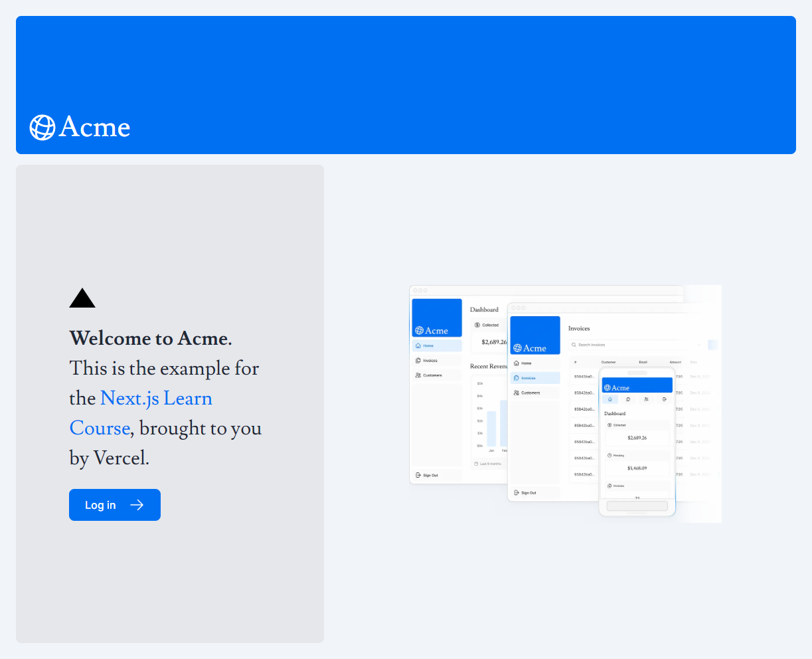The width and height of the screenshot is (812, 659).
Task: Click the "Acme" wordmark in the header
Action: [94, 127]
